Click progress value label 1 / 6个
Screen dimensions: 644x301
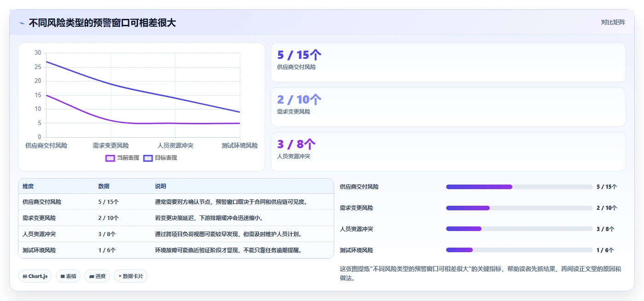(605, 250)
